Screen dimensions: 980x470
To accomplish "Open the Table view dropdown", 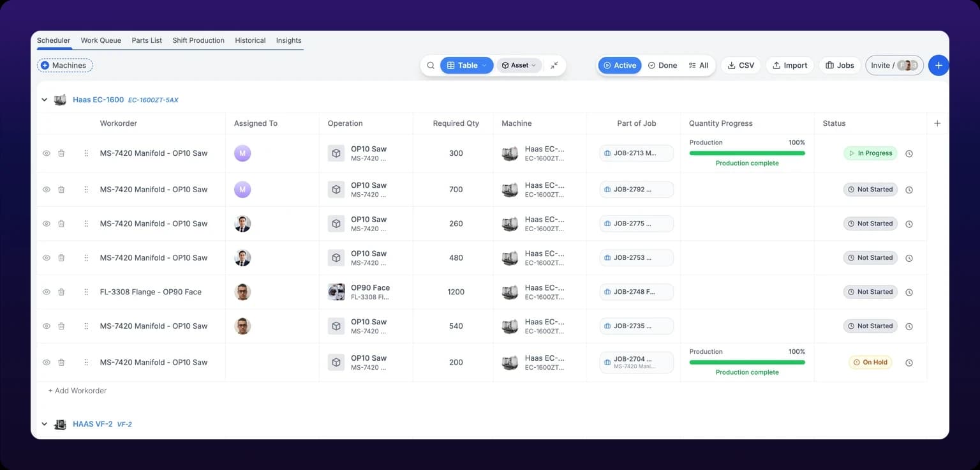I will [x=466, y=65].
